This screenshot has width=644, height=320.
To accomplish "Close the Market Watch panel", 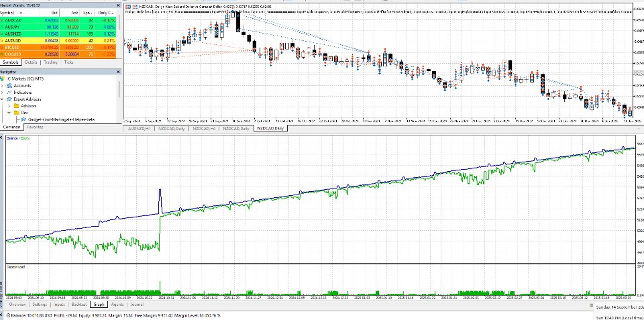I will point(118,5).
